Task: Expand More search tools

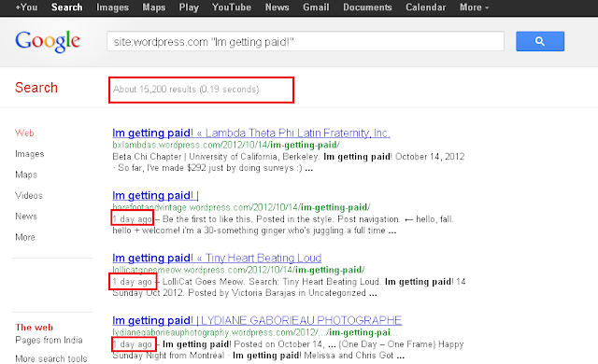Action: (x=51, y=358)
